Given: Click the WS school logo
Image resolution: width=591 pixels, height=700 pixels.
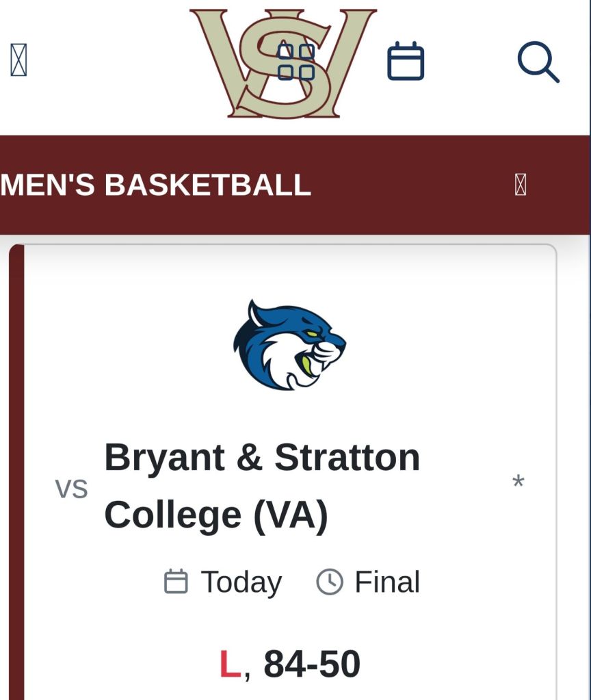Looking at the screenshot, I should point(233,62).
